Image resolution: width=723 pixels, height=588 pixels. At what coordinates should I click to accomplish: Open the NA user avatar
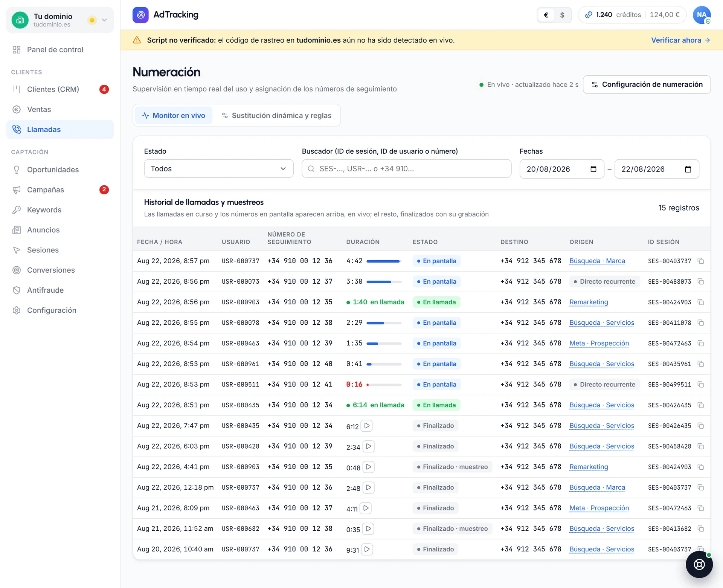[702, 15]
